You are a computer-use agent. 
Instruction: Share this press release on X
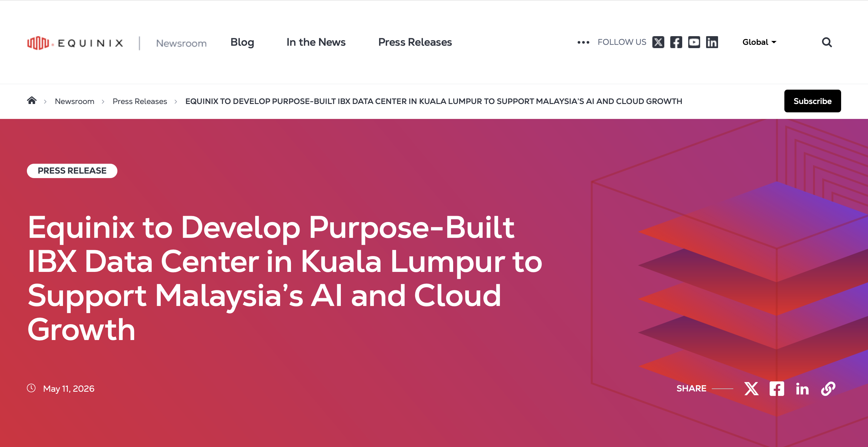pyautogui.click(x=751, y=389)
